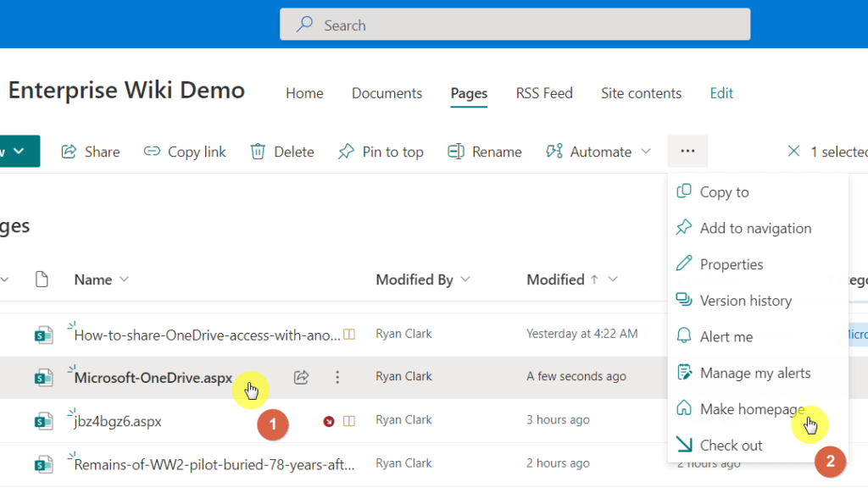This screenshot has width=868, height=493.
Task: Open the toolbar more options ellipsis
Action: tap(687, 151)
